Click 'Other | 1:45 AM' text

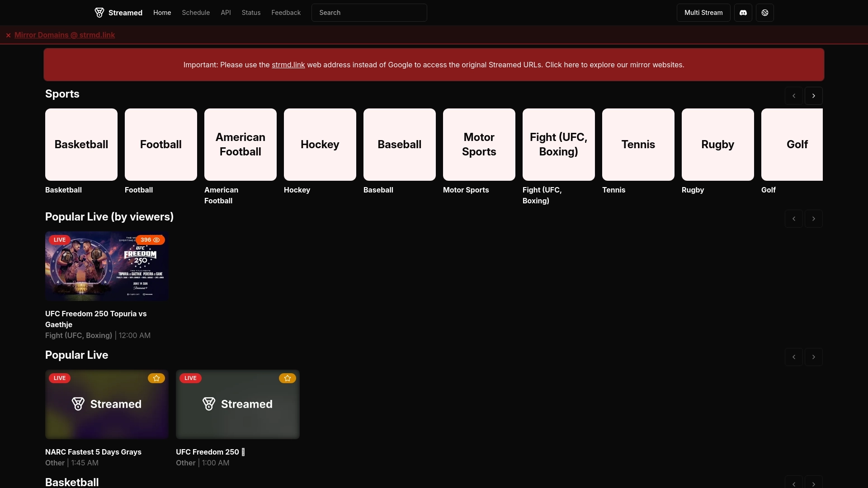[72, 463]
